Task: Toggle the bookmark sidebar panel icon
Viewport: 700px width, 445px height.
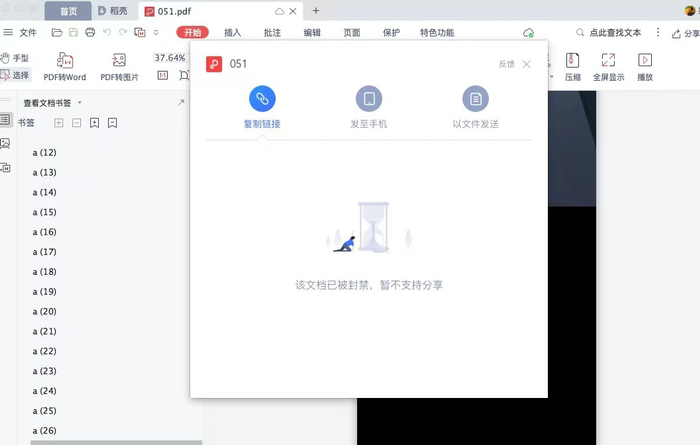Action: [5, 120]
